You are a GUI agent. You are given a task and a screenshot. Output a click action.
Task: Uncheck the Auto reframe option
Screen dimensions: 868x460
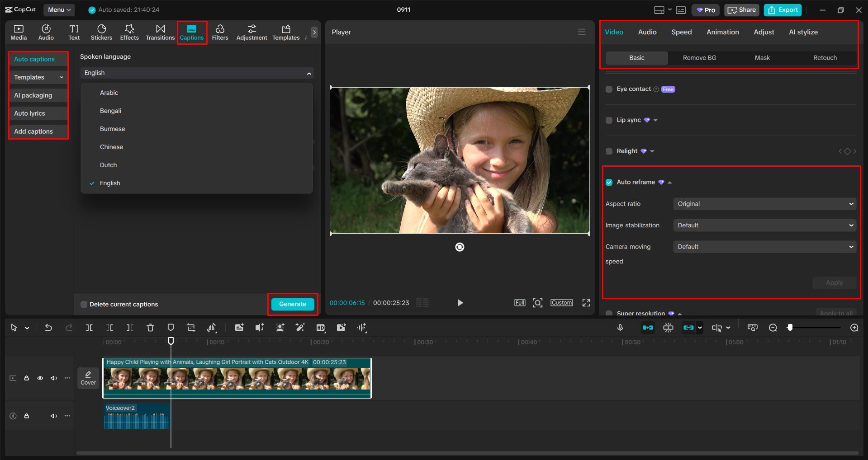(609, 183)
